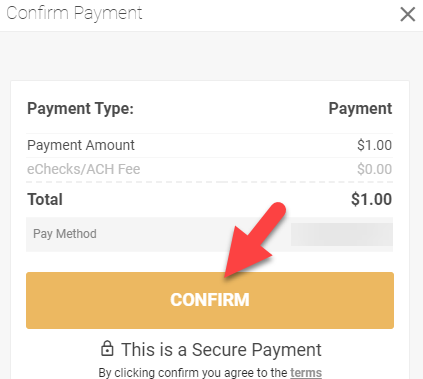Open the terms link
The image size is (423, 379).
point(306,373)
